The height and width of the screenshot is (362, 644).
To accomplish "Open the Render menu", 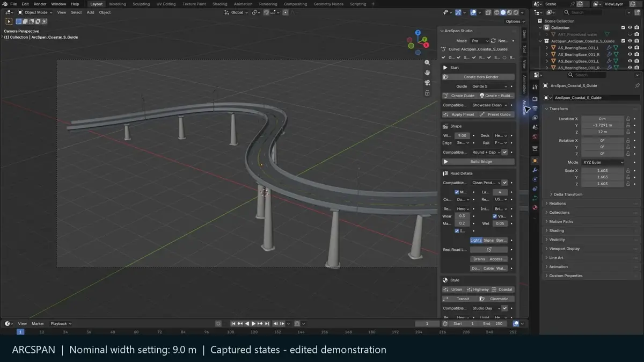I will click(40, 4).
